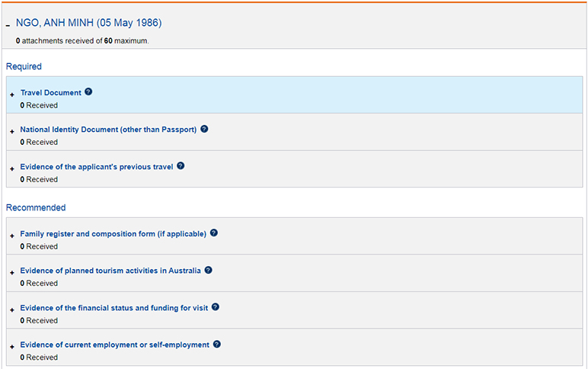Show help for planned tourism activities

coord(209,270)
